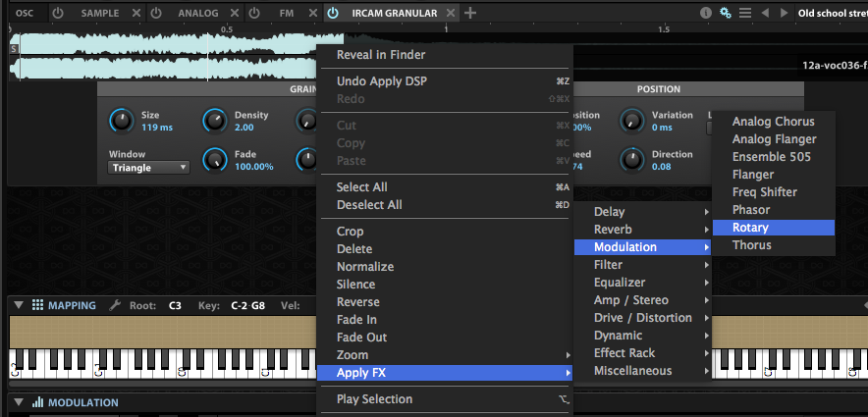Expand the Miscellaneous effects submenu
Viewport: 868px width, 417px height.
pyautogui.click(x=643, y=371)
